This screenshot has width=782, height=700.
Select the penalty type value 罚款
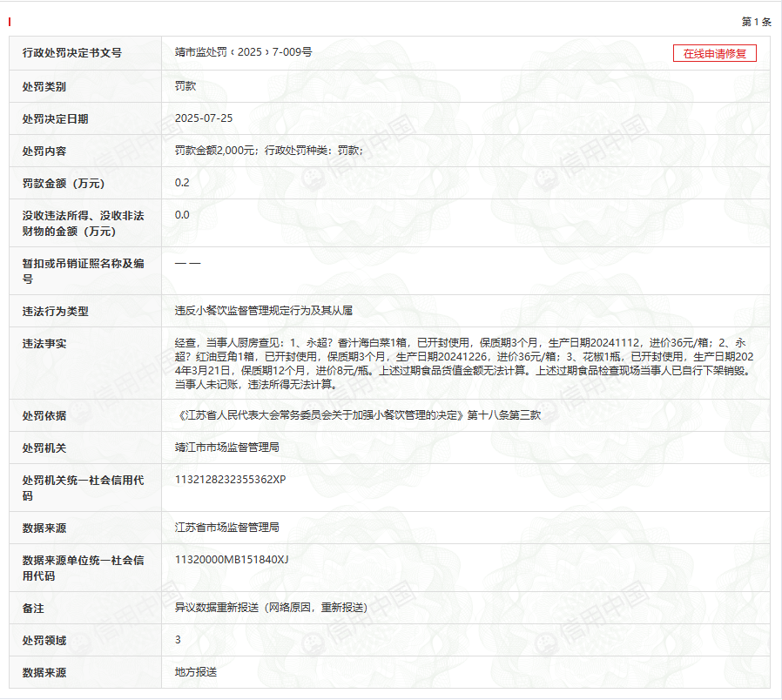(185, 85)
